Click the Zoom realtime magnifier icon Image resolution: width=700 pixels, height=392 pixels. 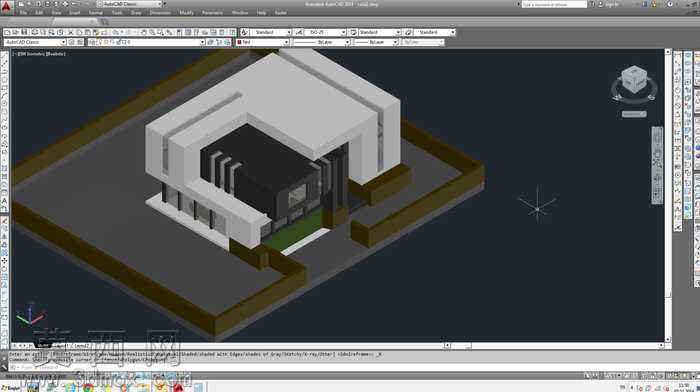tap(152, 32)
